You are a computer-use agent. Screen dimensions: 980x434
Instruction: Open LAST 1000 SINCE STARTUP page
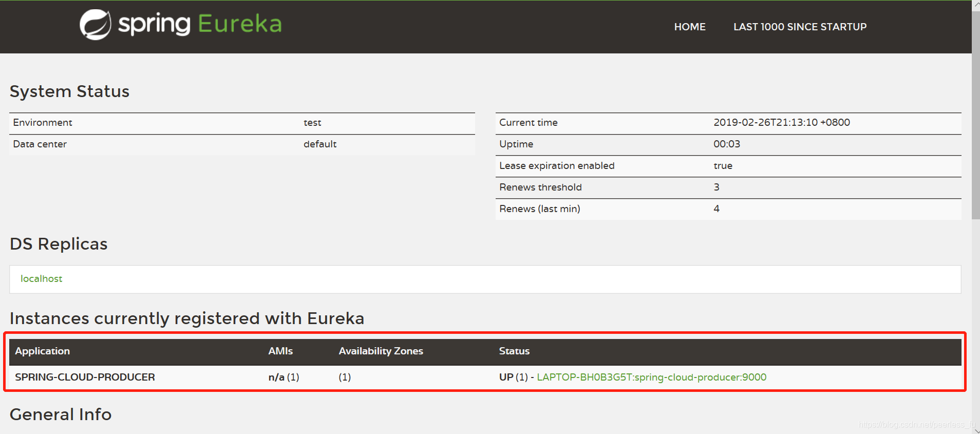pos(800,27)
